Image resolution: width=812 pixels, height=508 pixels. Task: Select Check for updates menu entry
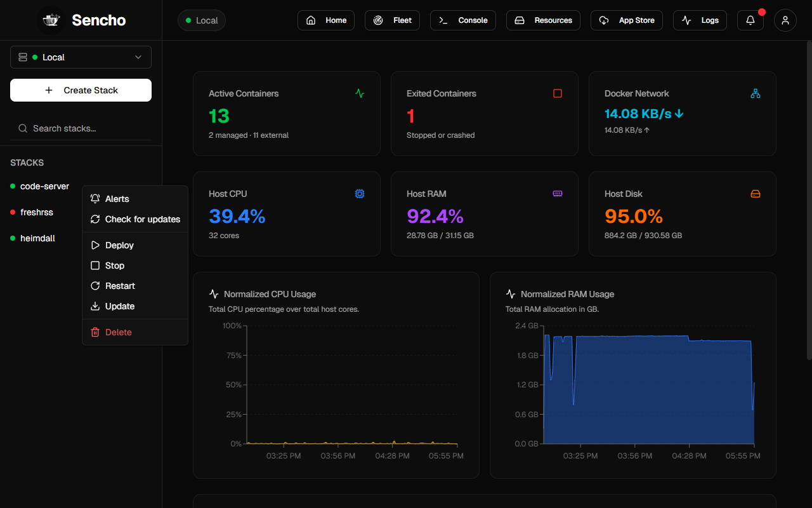click(x=135, y=219)
